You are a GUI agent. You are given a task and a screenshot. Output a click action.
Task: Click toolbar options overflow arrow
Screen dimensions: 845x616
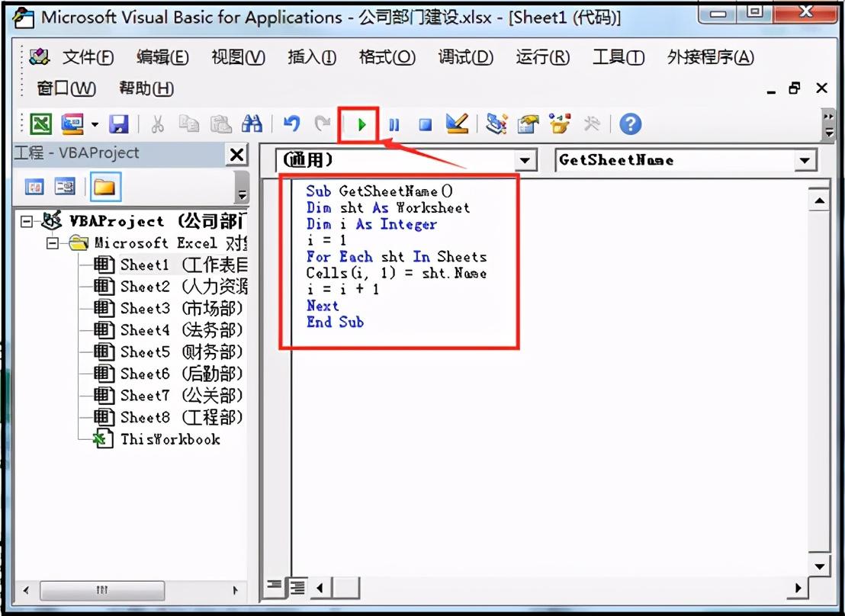(829, 125)
